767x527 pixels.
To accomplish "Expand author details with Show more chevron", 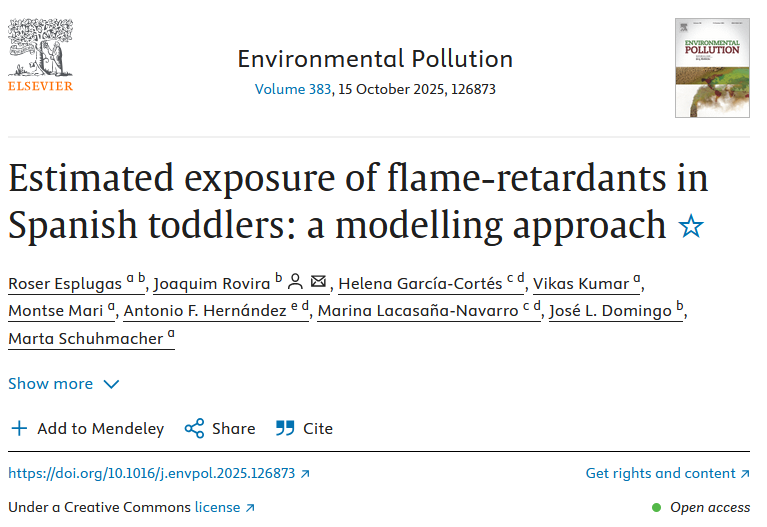I will click(x=111, y=384).
